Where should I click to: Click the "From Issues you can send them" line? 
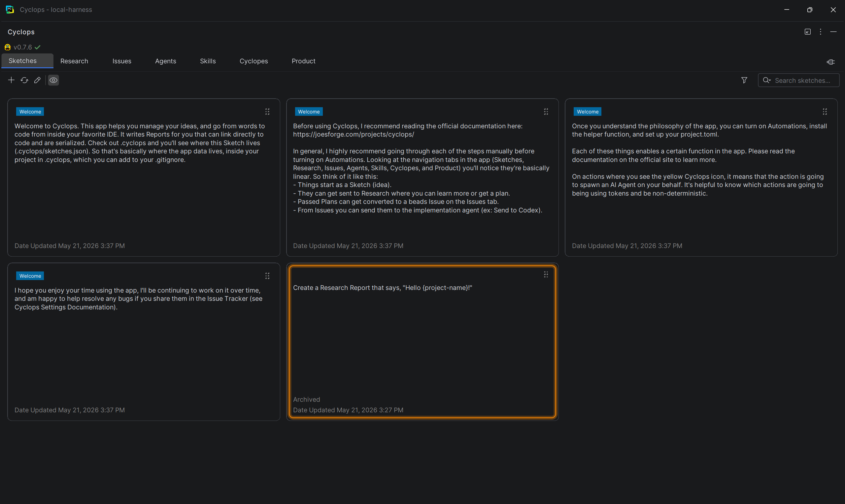pyautogui.click(x=418, y=210)
